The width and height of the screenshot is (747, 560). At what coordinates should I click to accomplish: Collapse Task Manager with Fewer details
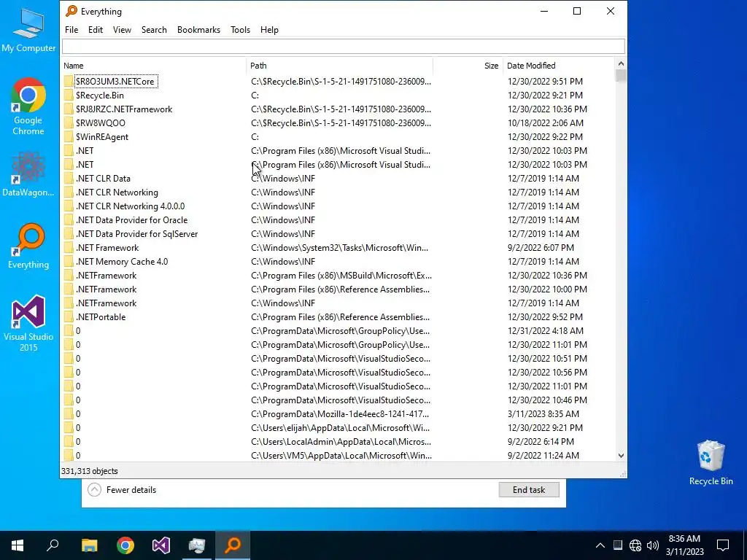point(123,489)
